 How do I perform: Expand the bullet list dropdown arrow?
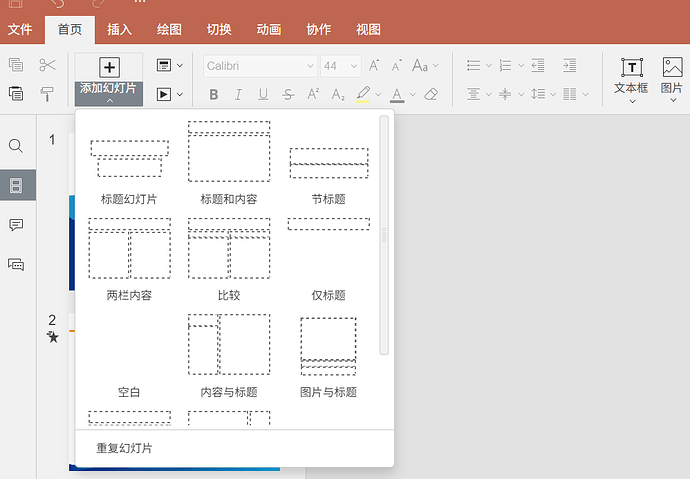[488, 66]
